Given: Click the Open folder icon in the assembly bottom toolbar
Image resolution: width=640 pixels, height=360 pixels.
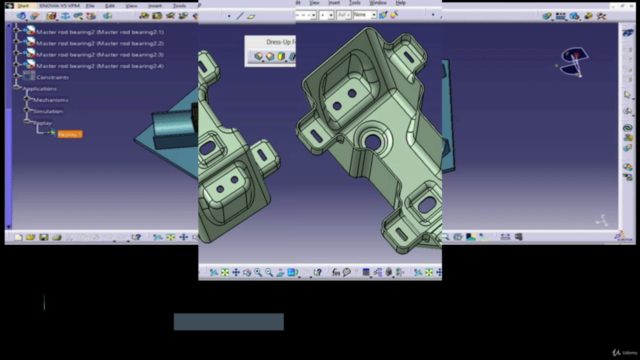Looking at the screenshot, I should (31, 237).
